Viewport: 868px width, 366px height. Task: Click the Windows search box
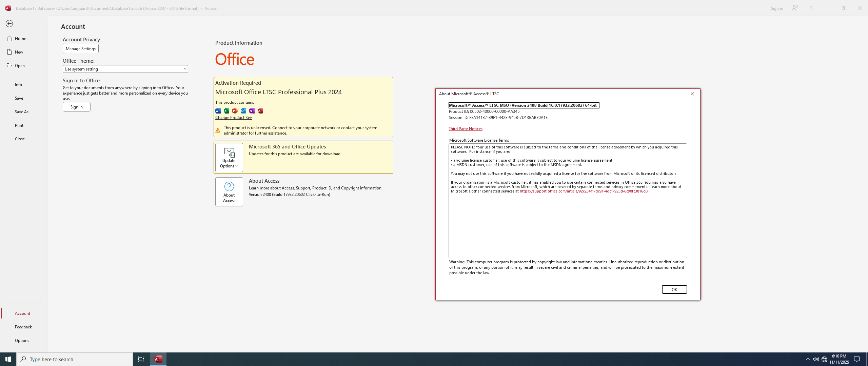click(x=75, y=359)
